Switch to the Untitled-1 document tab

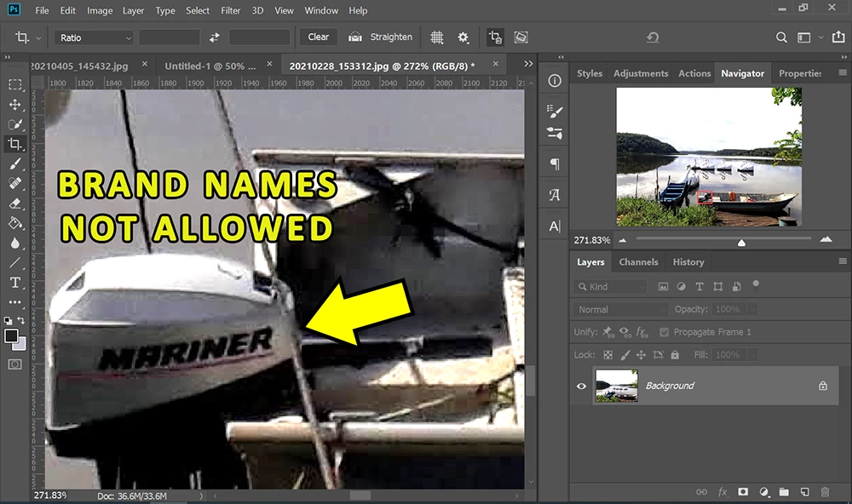coord(210,66)
